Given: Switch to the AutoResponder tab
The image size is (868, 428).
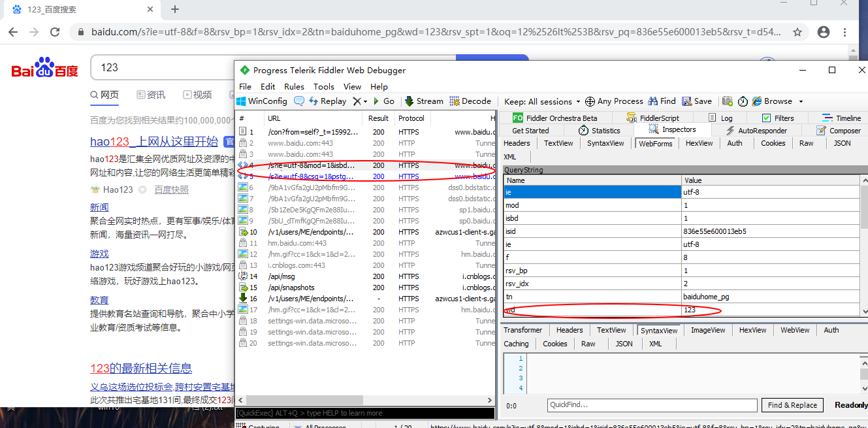Looking at the screenshot, I should pyautogui.click(x=756, y=131).
